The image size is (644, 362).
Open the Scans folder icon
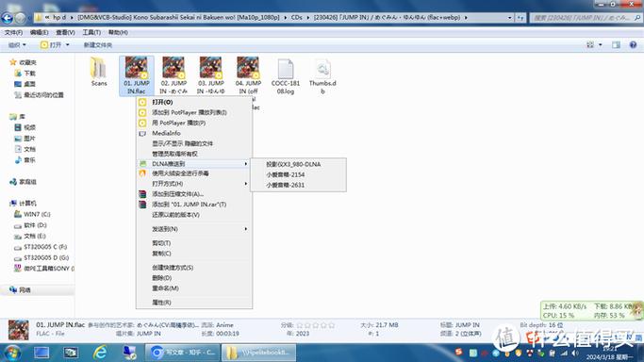pyautogui.click(x=99, y=68)
